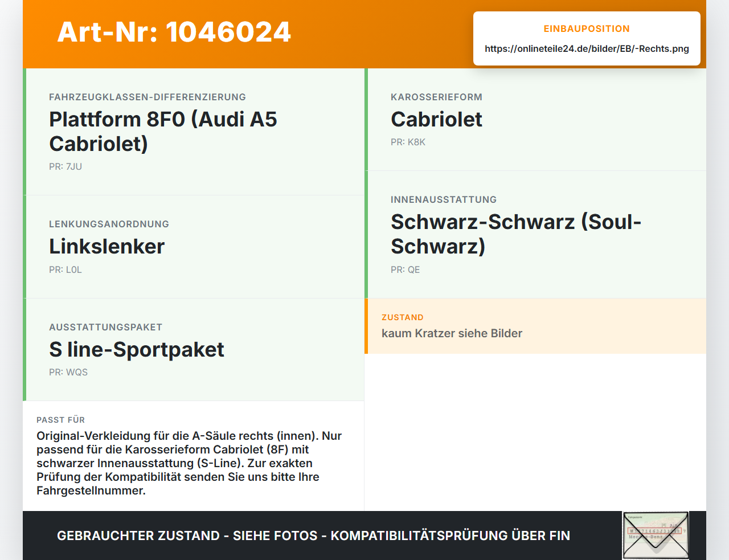Click the FAHRZEUGKLASSEN-DIFFERENZIERUNG label
Screen dimensions: 729x560
148,97
